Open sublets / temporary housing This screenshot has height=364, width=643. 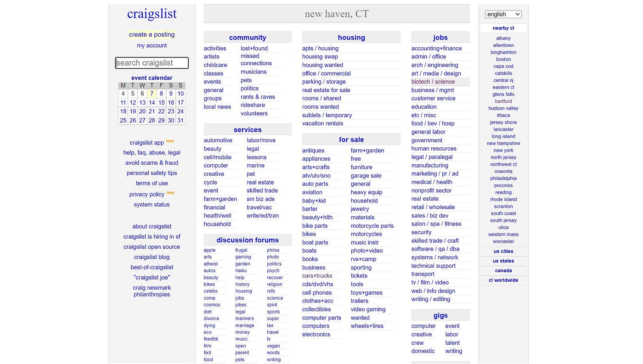point(327,115)
